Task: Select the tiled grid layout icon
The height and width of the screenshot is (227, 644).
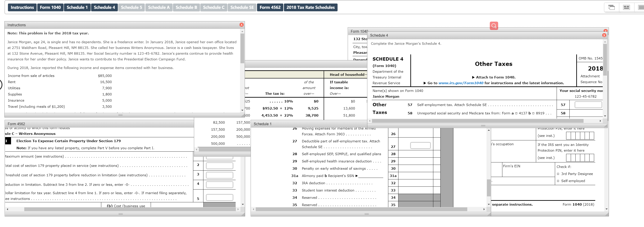Action: [626, 7]
